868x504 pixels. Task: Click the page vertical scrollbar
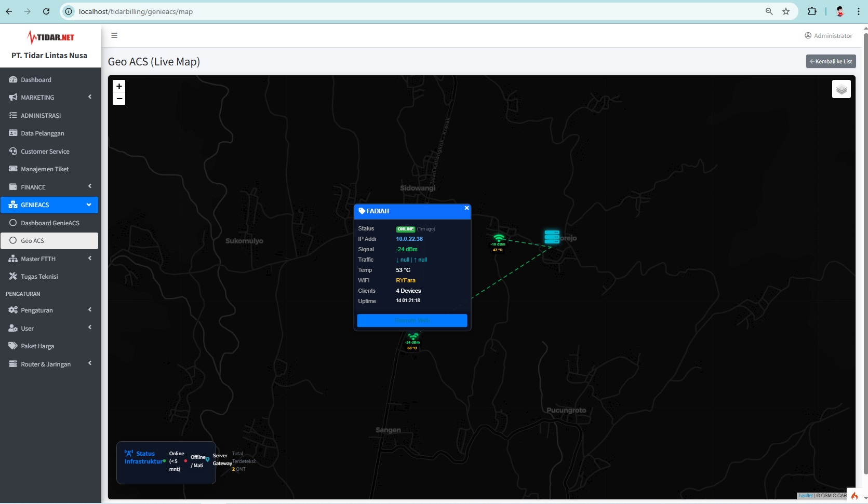click(865, 254)
